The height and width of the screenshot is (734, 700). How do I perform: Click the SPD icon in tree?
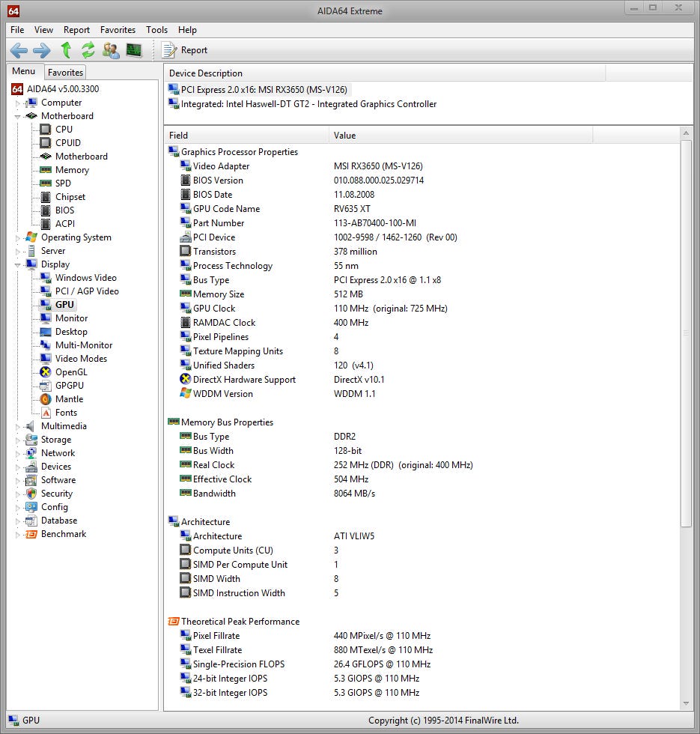coord(46,183)
